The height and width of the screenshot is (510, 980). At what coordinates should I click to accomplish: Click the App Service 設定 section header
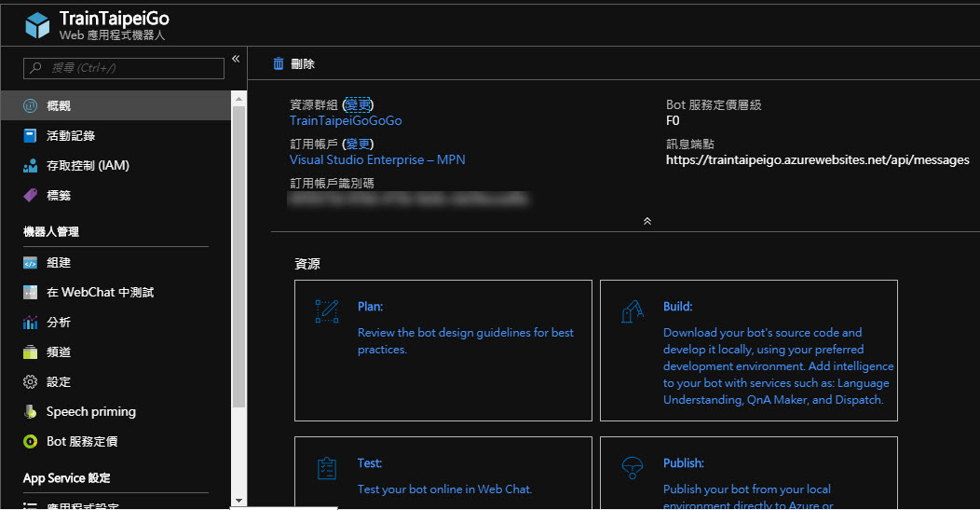(66, 478)
